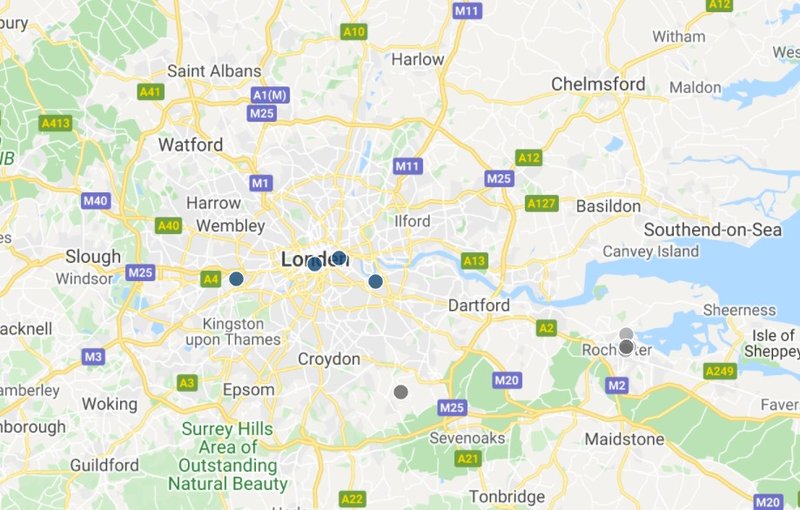Select the M1 motorway shield near Harrow
This screenshot has width=800, height=510.
pyautogui.click(x=261, y=183)
